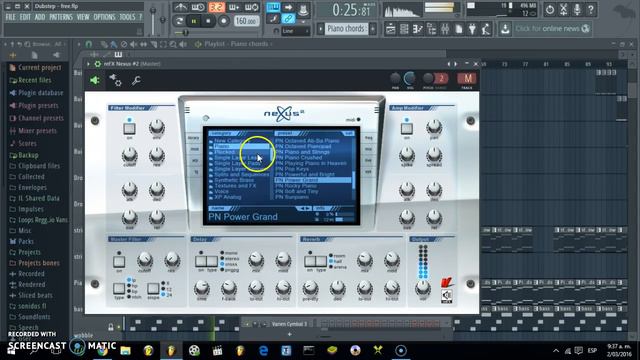Select preset PN Rocky Piano
640x360 pixels.
click(296, 186)
